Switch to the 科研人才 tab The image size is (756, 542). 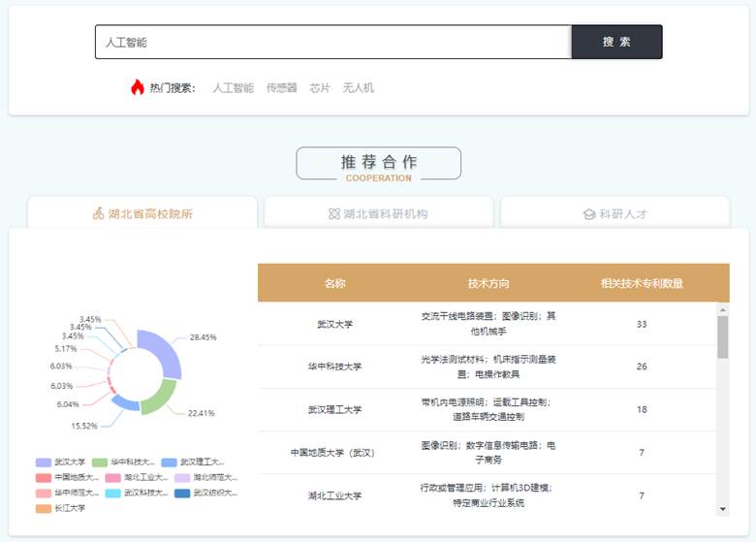coord(614,213)
